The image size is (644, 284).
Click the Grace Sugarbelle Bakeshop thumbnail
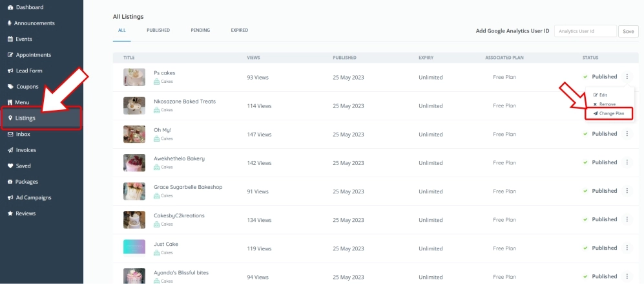pos(134,191)
